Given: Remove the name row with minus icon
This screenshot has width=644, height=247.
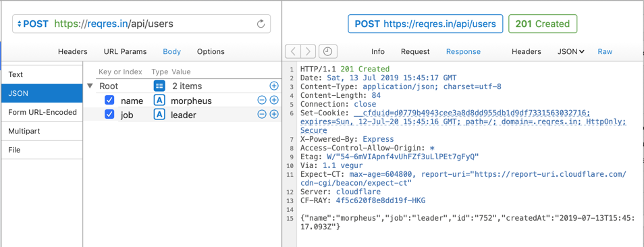Looking at the screenshot, I should point(262,100).
